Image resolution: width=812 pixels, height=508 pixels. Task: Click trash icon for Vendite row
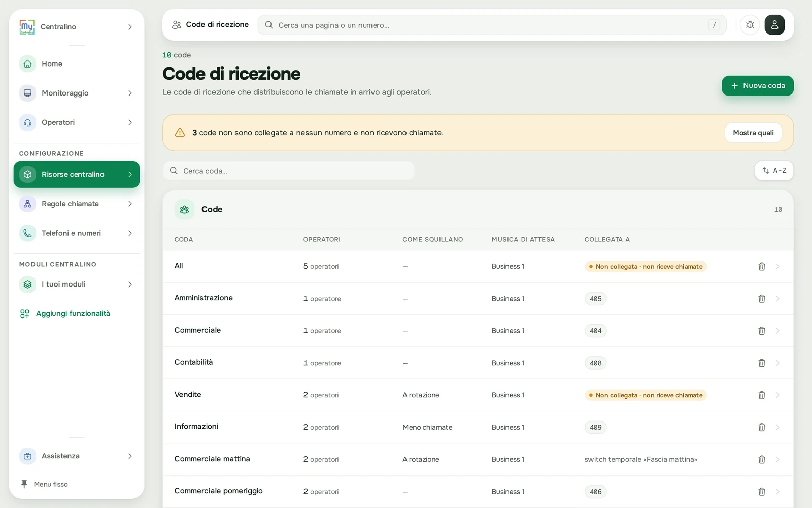pyautogui.click(x=762, y=395)
